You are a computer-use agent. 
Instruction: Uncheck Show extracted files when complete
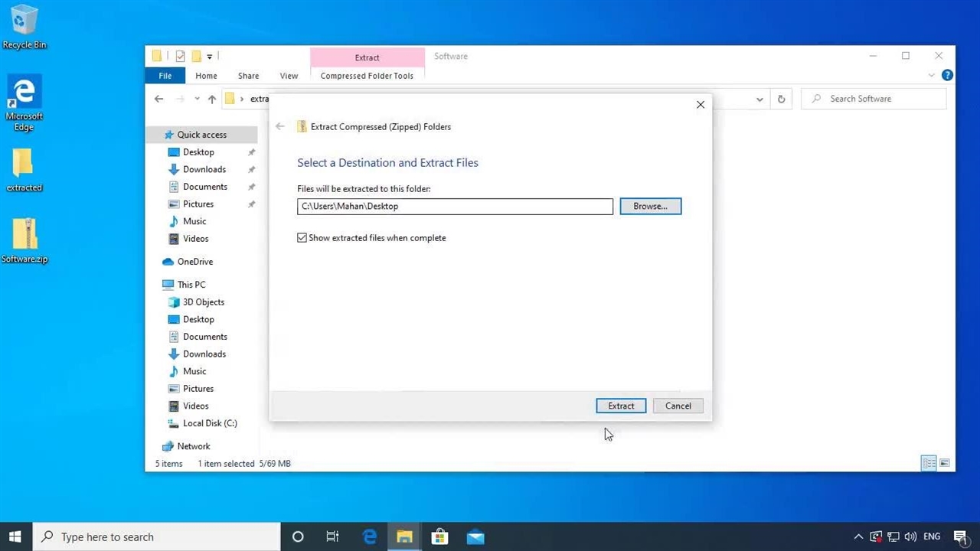pos(302,238)
